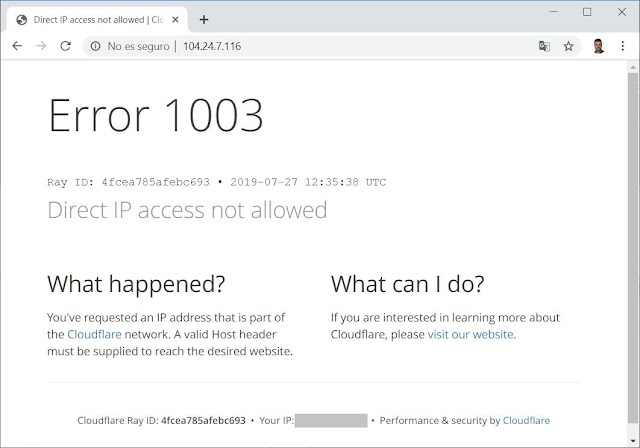The image size is (640, 448).
Task: Close the 'Direct IP access not allowed' tab
Action: coord(175,20)
